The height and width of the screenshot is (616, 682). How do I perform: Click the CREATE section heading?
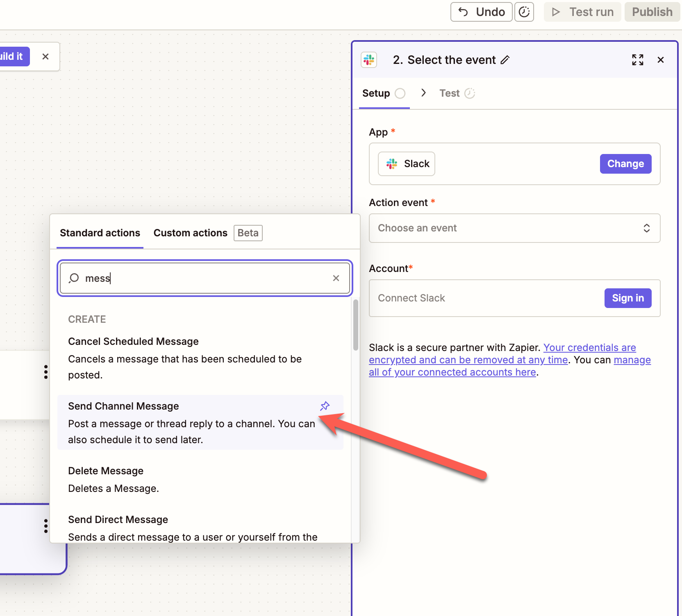[x=87, y=319]
